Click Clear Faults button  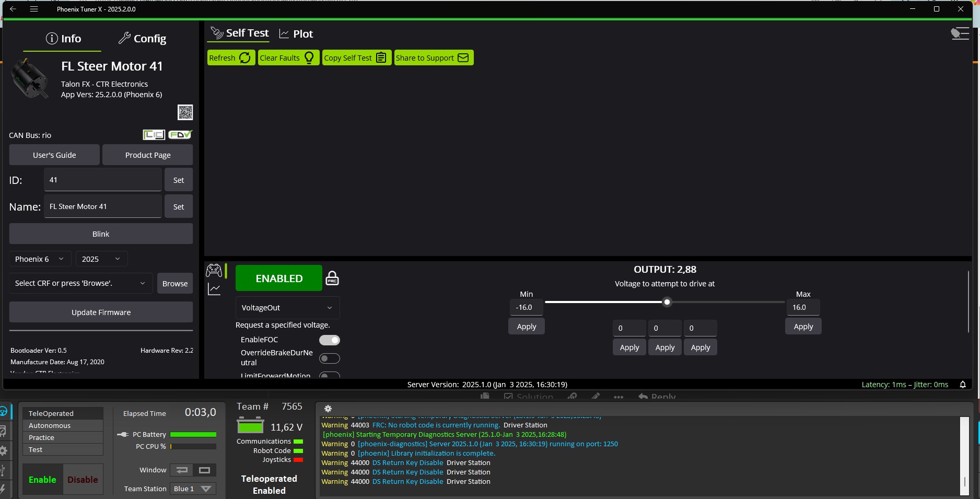[x=288, y=57]
